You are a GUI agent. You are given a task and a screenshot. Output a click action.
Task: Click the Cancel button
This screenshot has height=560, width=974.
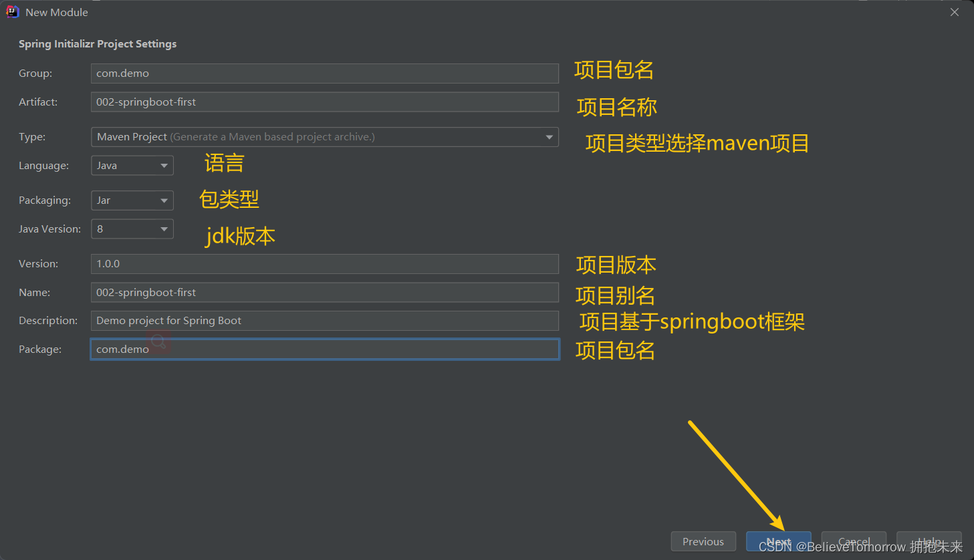coord(854,542)
